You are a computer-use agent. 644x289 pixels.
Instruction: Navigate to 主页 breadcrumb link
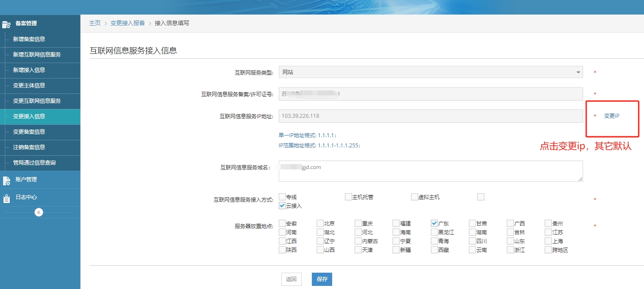(95, 23)
